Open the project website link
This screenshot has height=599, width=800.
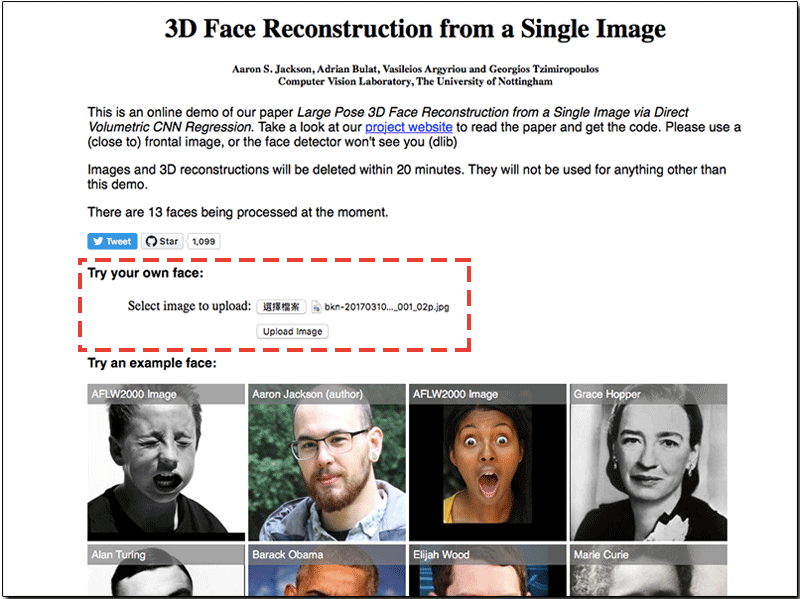(408, 127)
